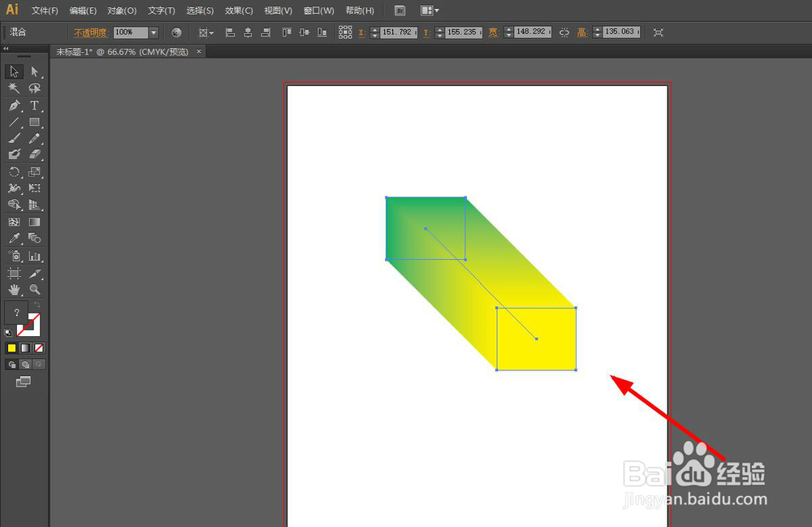Screen dimensions: 812x527
Task: Apply Gradient mode button
Action: click(25, 348)
